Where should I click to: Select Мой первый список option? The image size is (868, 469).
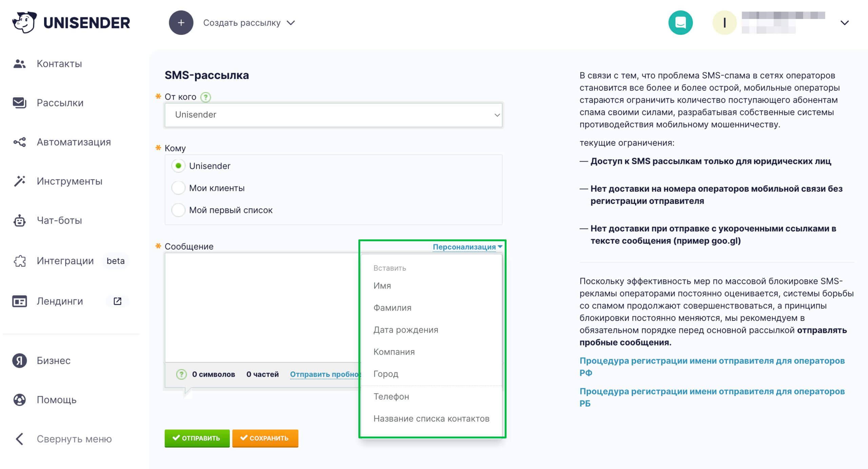[x=178, y=210]
